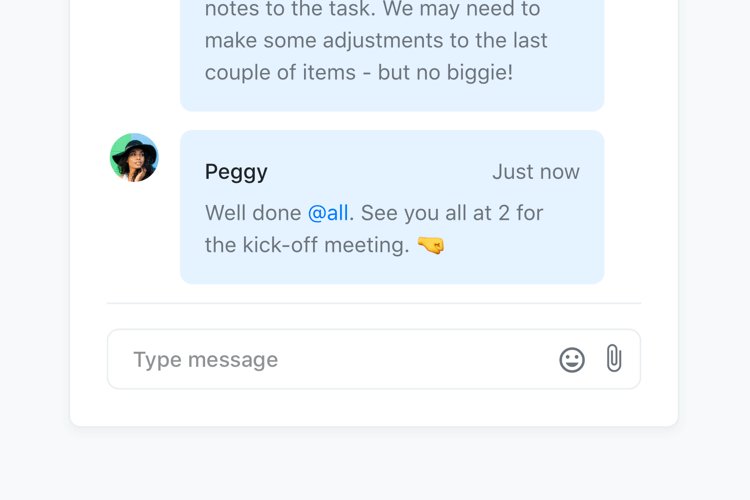Image resolution: width=750 pixels, height=500 pixels.
Task: Open the emoji picker smiley icon
Action: pyautogui.click(x=572, y=360)
